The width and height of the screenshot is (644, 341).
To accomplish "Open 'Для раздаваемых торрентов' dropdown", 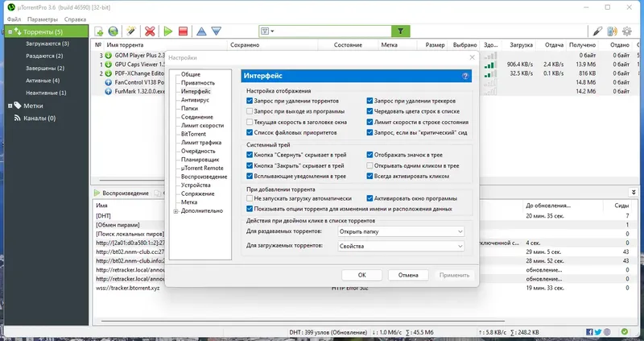I will coord(401,231).
